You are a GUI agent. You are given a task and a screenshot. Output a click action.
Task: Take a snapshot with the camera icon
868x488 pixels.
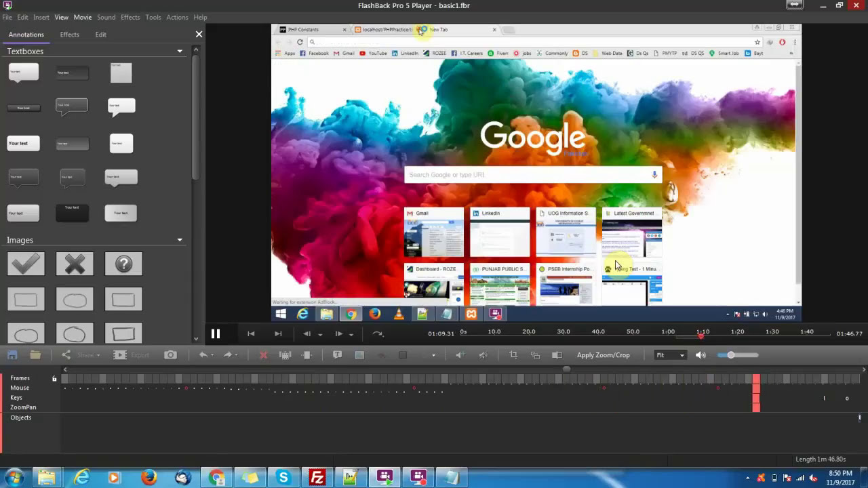point(171,355)
